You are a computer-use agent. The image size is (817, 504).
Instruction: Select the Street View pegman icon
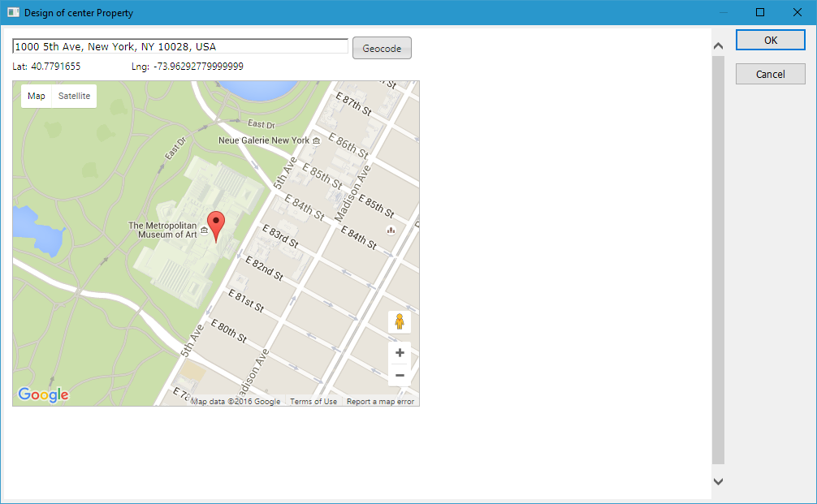click(x=400, y=321)
